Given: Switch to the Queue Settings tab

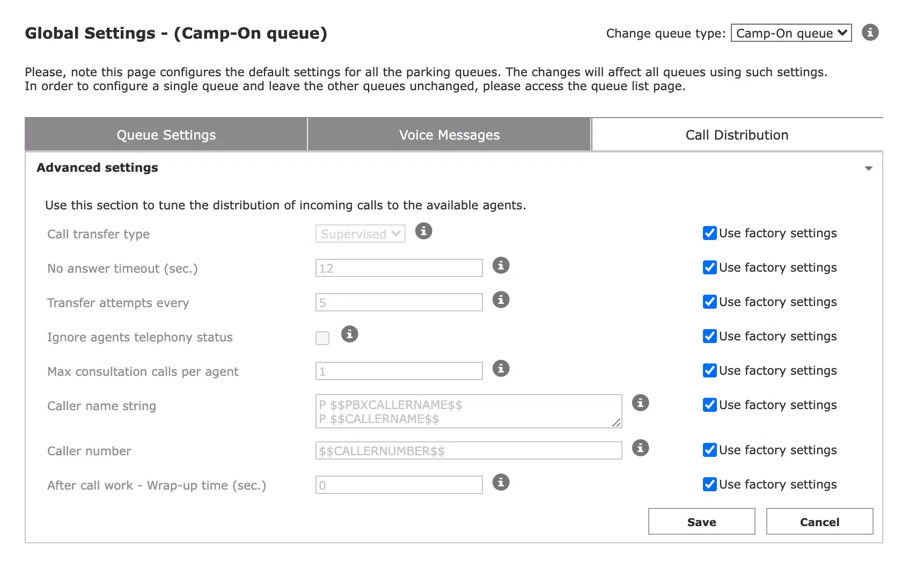Looking at the screenshot, I should pos(166,135).
